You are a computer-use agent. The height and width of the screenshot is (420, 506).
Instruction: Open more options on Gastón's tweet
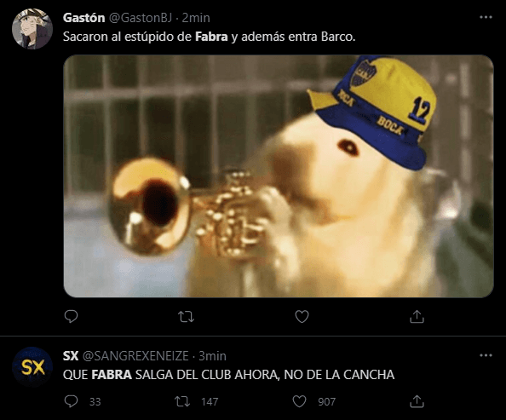[x=486, y=17]
